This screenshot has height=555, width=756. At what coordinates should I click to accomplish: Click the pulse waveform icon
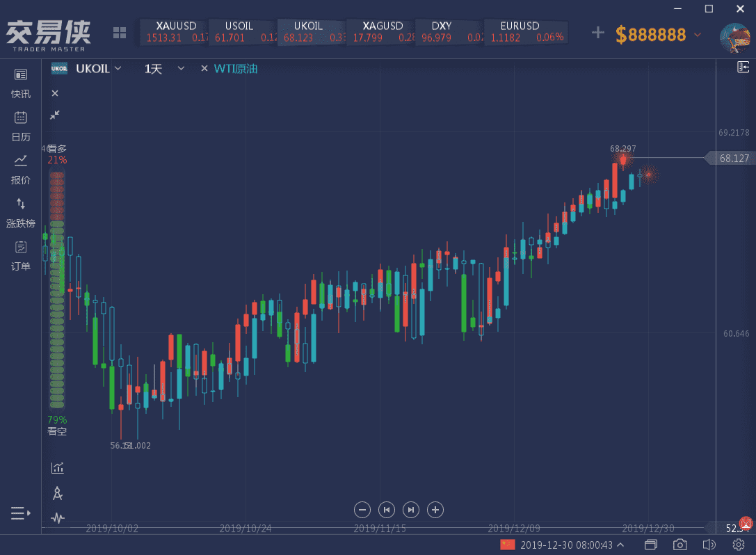pyautogui.click(x=58, y=518)
